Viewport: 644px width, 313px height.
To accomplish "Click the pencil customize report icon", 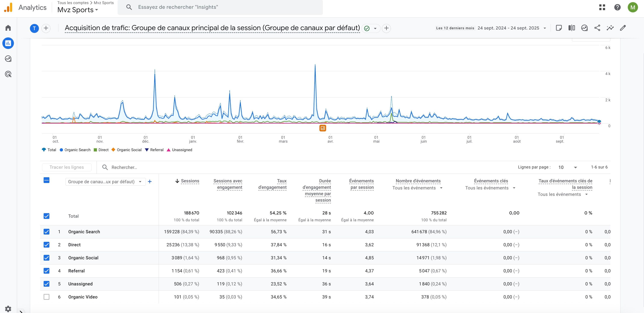I will click(x=623, y=28).
